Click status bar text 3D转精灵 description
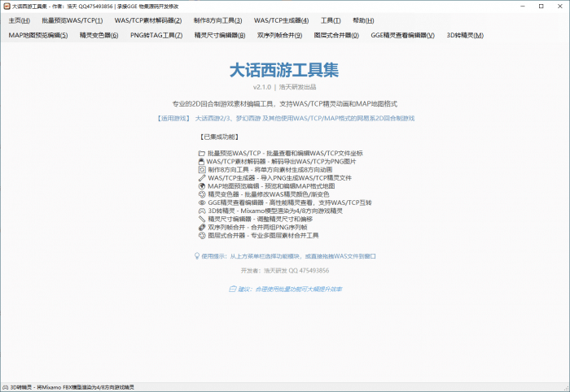 (72, 388)
